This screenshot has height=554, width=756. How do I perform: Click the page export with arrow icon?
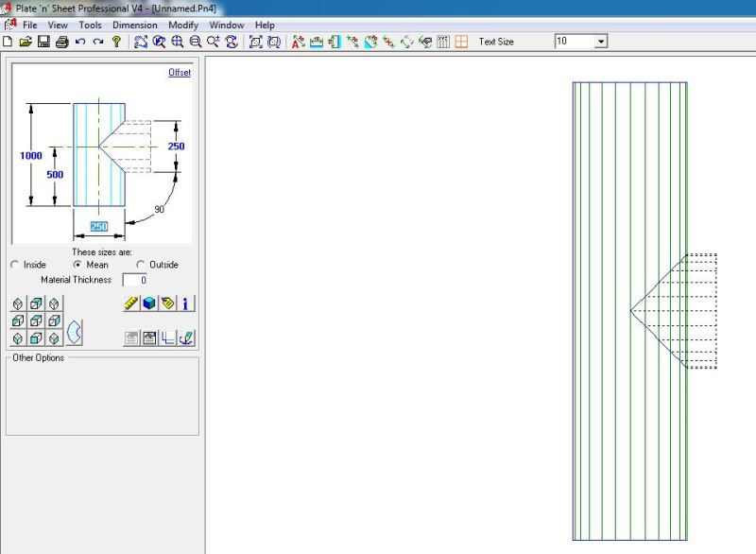(149, 338)
